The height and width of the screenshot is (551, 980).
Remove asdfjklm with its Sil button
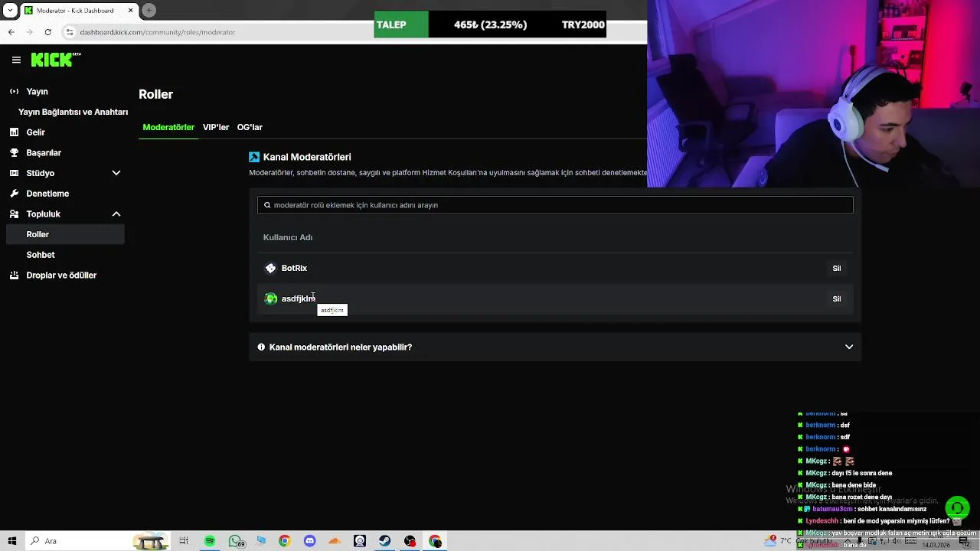(x=836, y=298)
